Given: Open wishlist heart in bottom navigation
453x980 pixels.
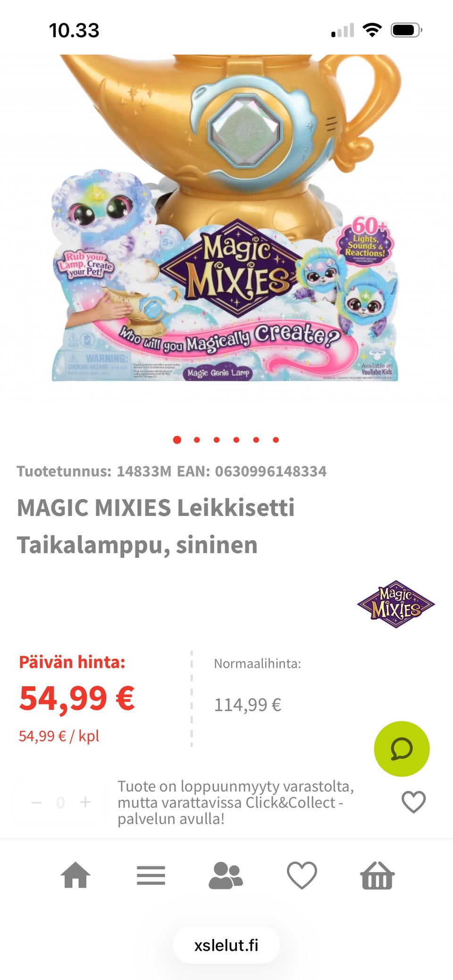Looking at the screenshot, I should [302, 875].
